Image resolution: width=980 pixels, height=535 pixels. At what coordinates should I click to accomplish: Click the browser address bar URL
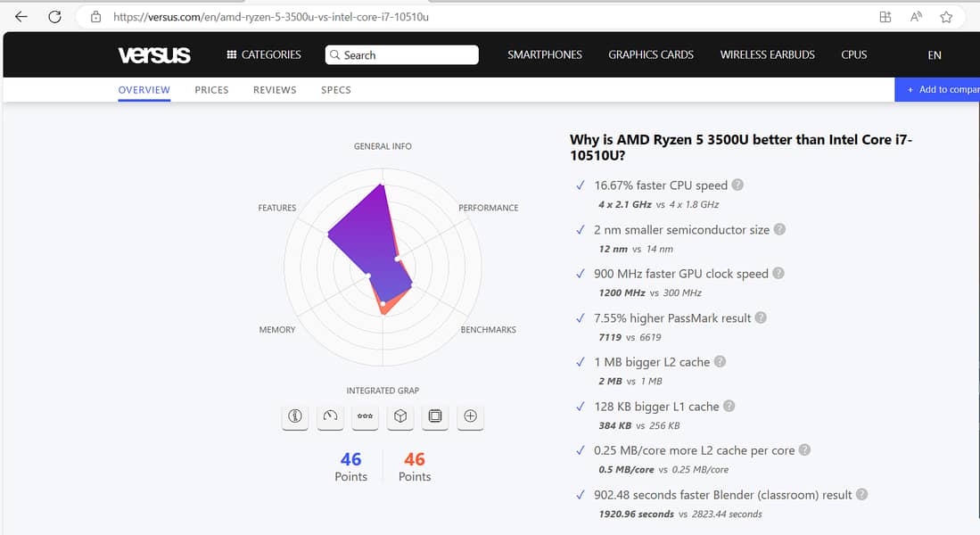(271, 17)
